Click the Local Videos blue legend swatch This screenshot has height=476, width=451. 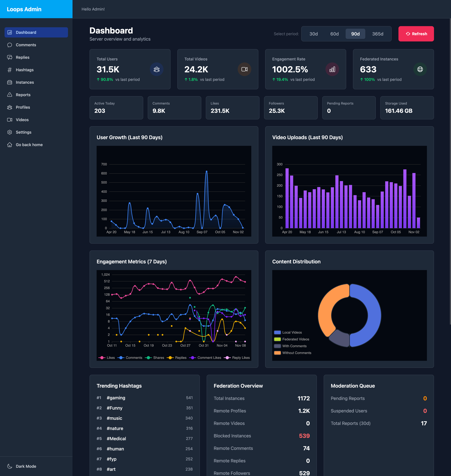click(x=277, y=332)
